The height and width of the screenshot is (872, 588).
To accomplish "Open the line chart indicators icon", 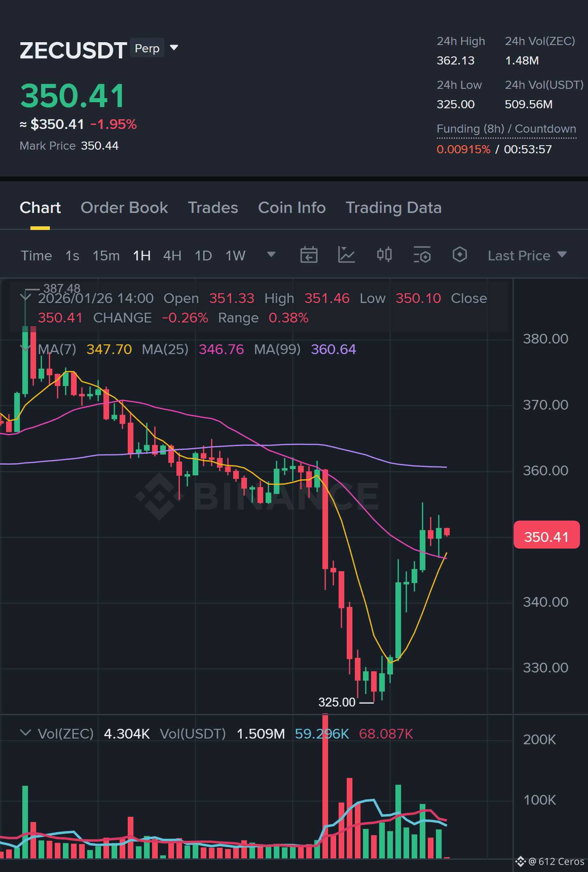I will point(346,255).
